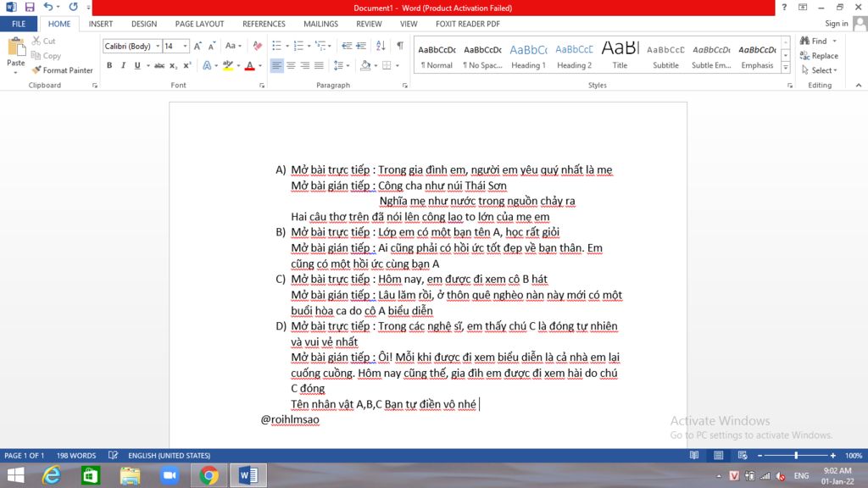Show paragraph marks pilcrow

(400, 46)
